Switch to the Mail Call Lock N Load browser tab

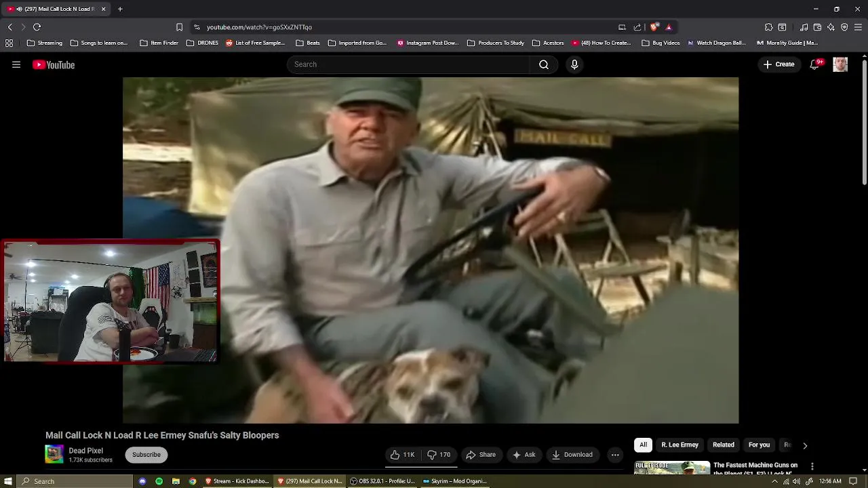click(x=54, y=9)
